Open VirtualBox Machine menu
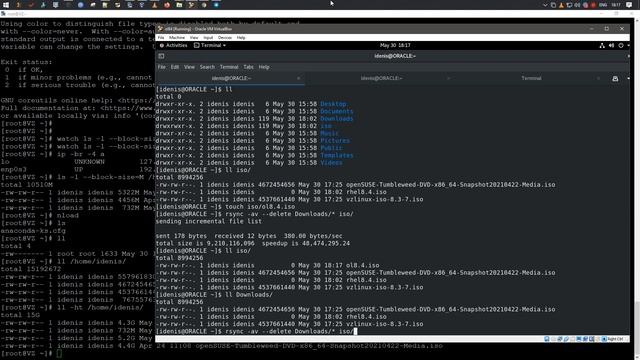This screenshot has height=360, width=640. point(177,38)
